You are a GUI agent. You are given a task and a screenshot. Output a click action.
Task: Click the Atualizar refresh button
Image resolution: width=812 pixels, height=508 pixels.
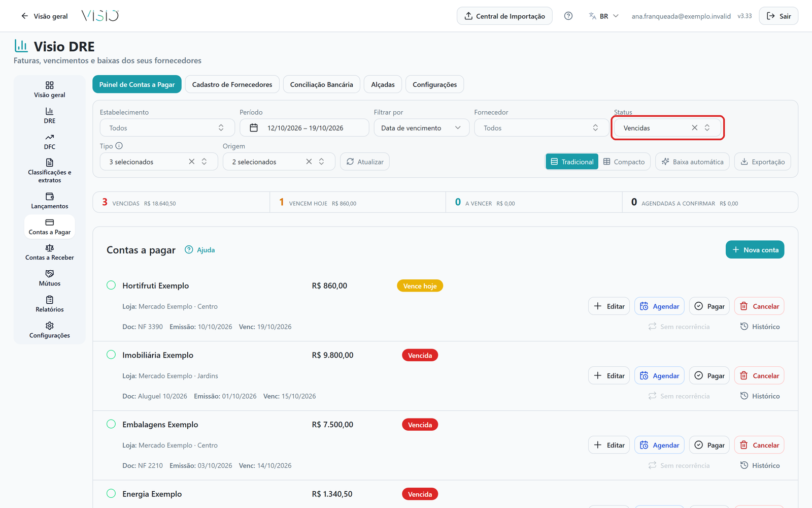(364, 162)
